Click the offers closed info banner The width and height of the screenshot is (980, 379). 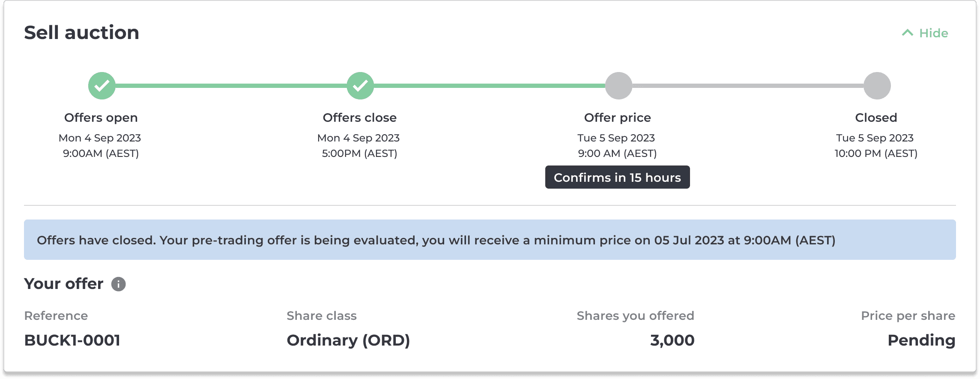coord(490,240)
